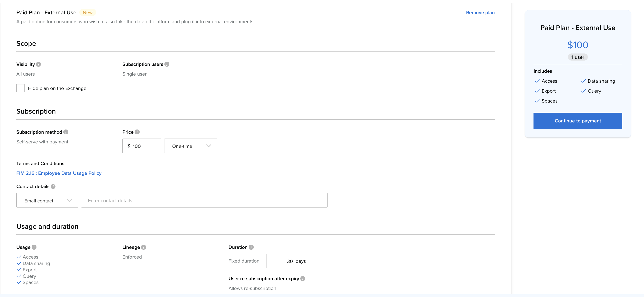Click the Price info icon
The height and width of the screenshot is (297, 644).
pyautogui.click(x=137, y=132)
